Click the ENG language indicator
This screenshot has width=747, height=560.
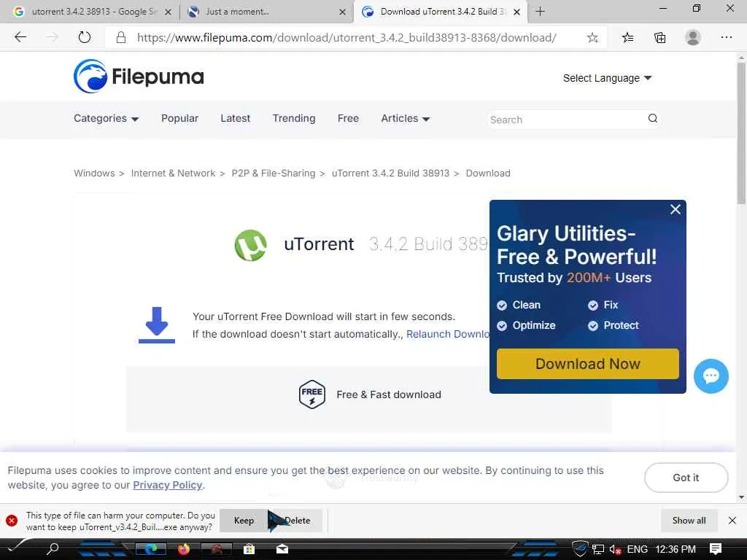(637, 550)
